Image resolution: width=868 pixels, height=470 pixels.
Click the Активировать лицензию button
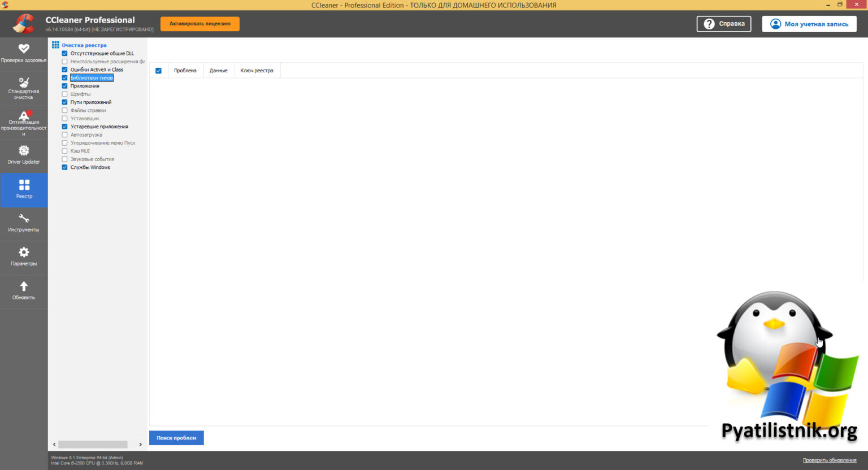click(x=200, y=24)
